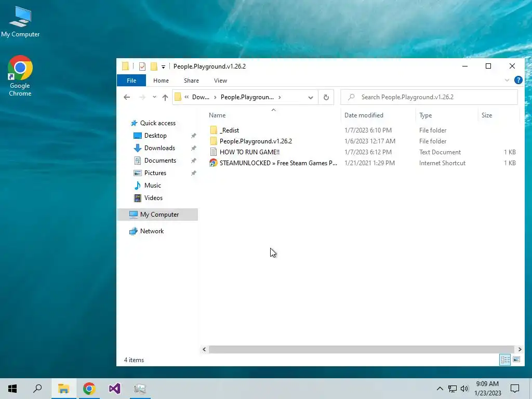Open the network status tray icon
The image size is (532, 399).
pos(453,389)
